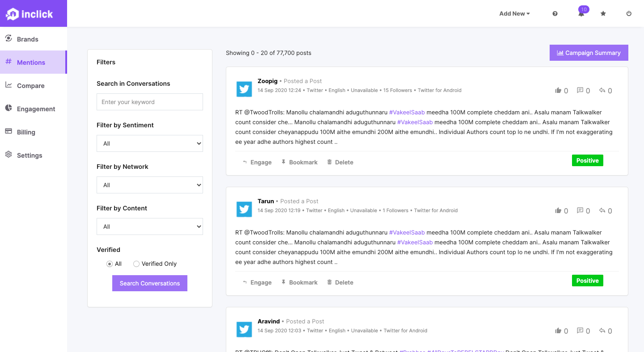Click Twitter avatar on Aravind post
Image resolution: width=644 pixels, height=352 pixels.
coord(244,329)
